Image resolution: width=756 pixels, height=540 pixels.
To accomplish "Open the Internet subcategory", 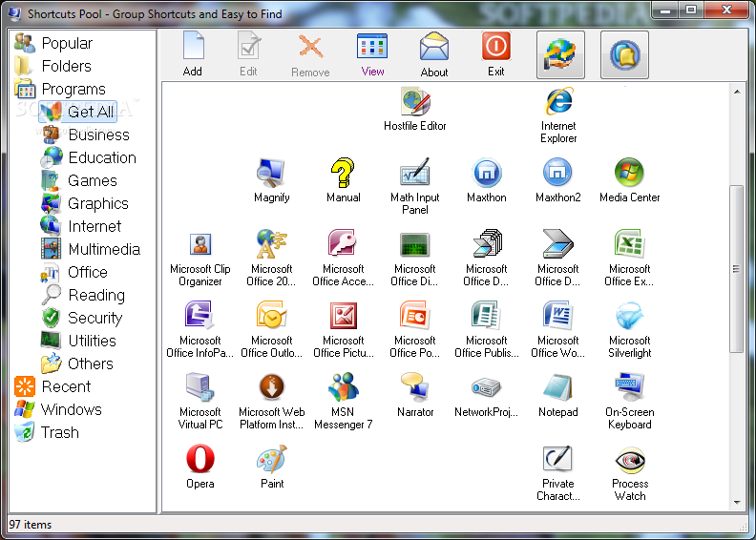I will 81,226.
